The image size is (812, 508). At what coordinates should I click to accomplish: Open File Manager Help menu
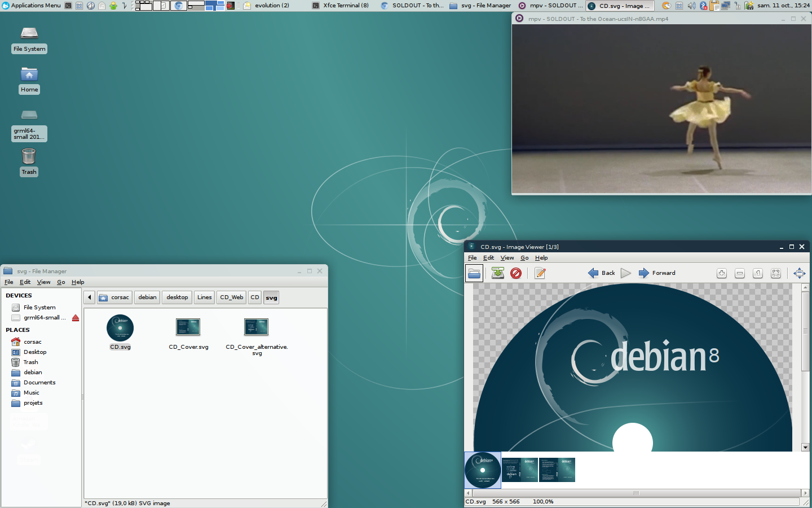pos(78,282)
